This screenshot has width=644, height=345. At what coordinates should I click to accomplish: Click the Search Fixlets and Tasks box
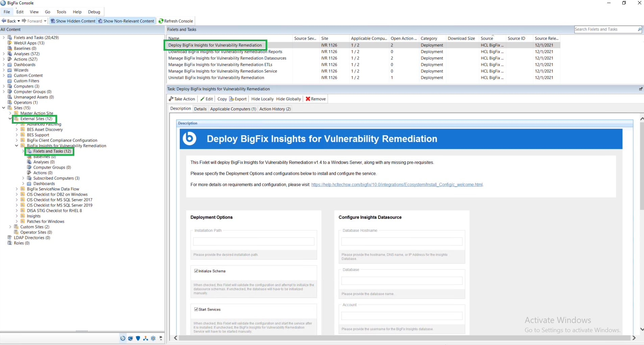[605, 29]
